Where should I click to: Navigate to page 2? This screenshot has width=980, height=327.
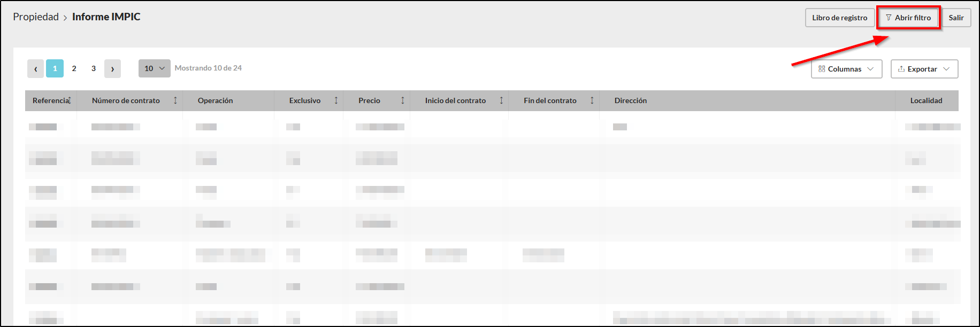74,68
